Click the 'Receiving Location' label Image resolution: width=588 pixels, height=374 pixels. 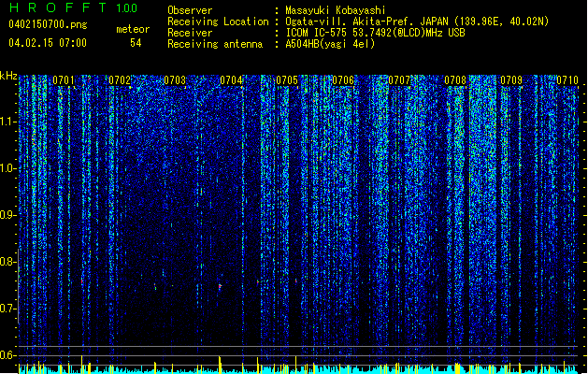218,22
